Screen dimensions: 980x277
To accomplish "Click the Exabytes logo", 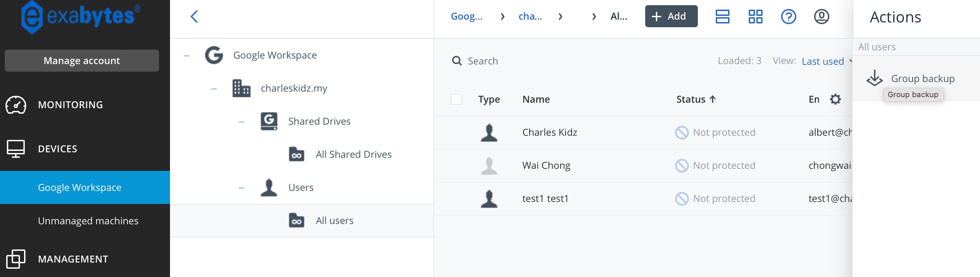I will [81, 17].
